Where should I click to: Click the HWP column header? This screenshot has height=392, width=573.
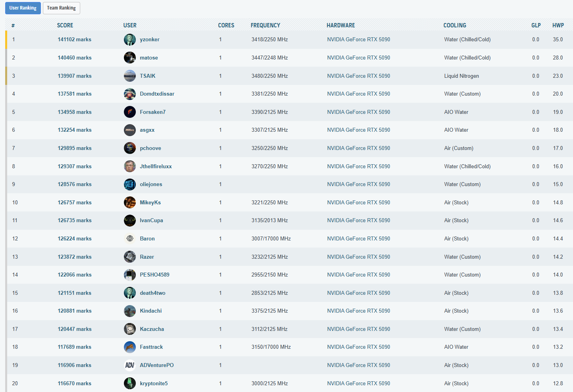tap(558, 25)
